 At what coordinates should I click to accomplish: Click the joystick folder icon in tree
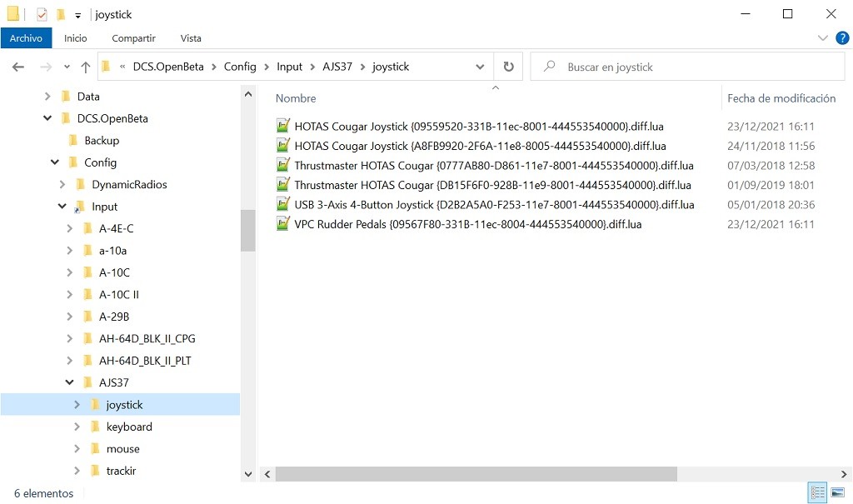click(x=95, y=404)
